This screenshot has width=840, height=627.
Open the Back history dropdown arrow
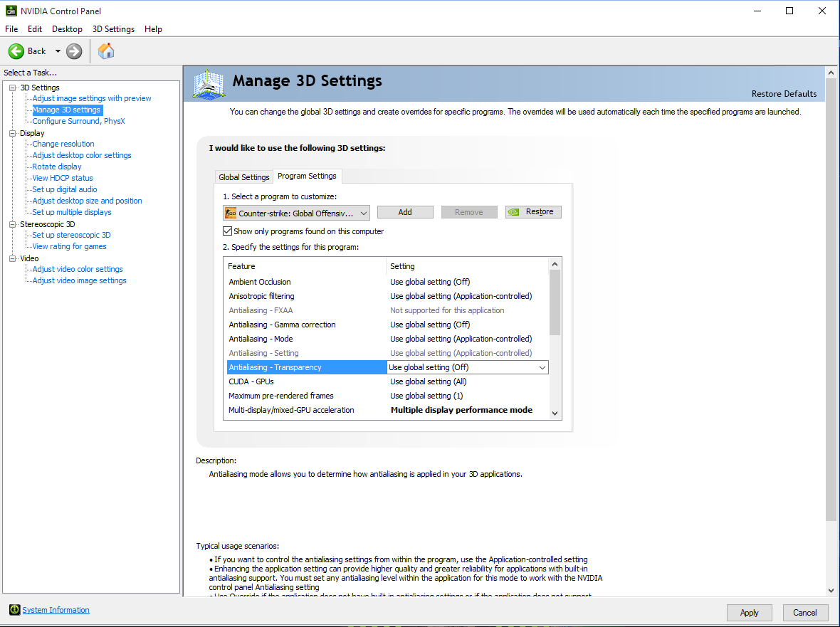pos(58,51)
